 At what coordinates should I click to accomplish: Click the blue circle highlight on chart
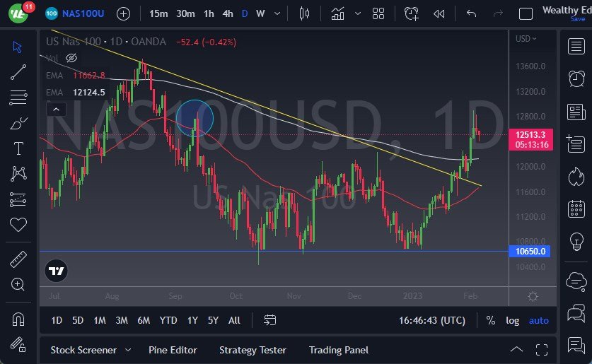(195, 117)
